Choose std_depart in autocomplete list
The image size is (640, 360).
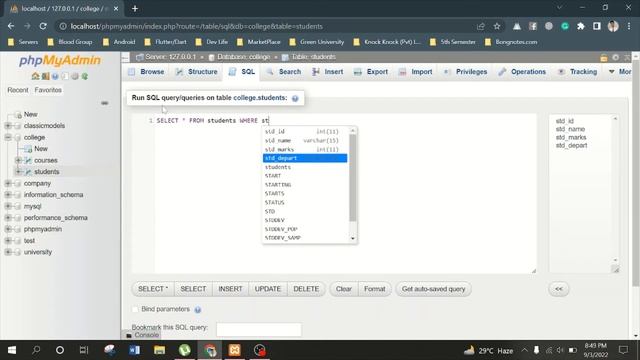(305, 158)
